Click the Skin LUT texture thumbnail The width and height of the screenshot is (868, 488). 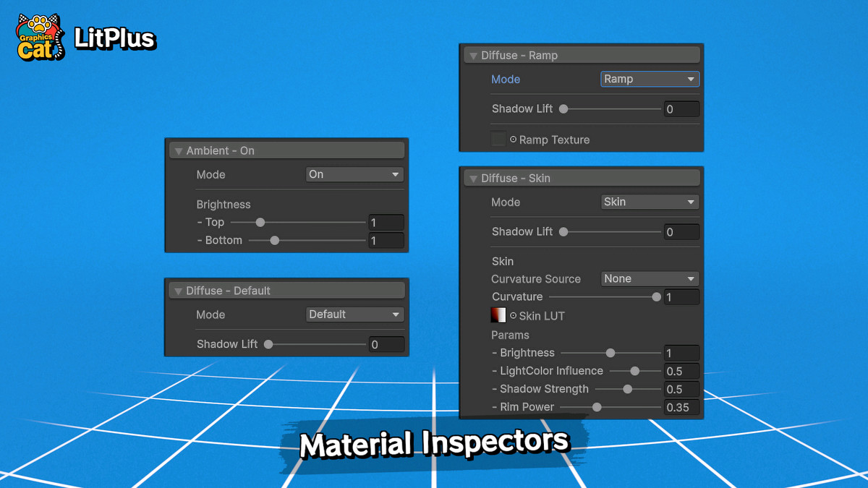pos(497,315)
